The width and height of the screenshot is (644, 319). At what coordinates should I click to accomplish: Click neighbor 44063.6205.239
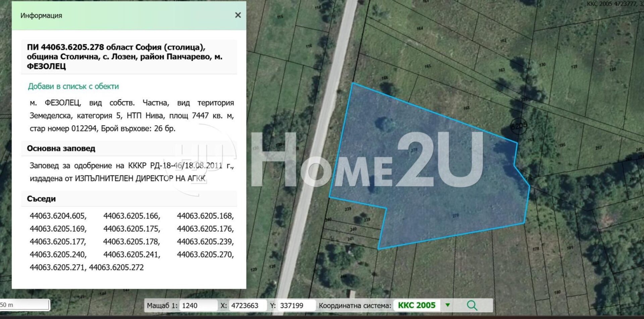point(205,242)
